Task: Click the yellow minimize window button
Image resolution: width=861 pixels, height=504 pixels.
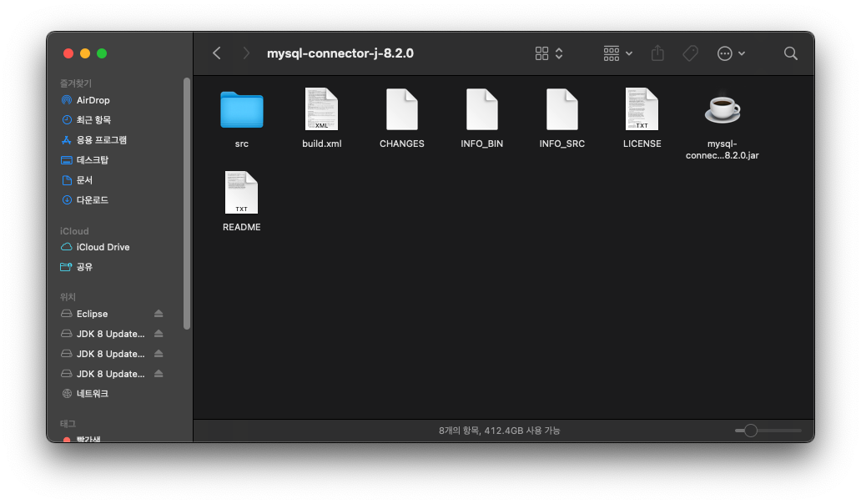Action: pyautogui.click(x=85, y=53)
